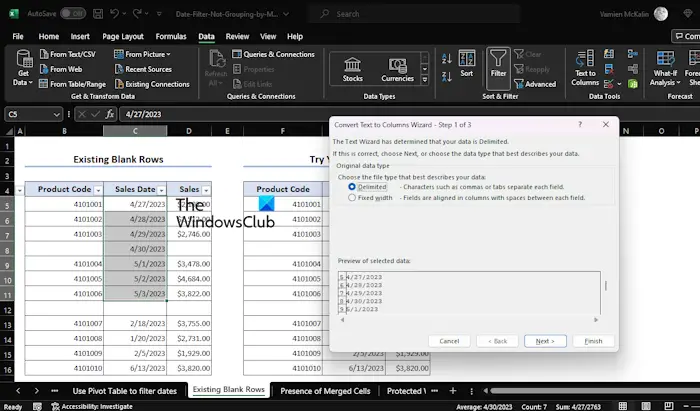The image size is (700, 411).
Task: Click Next in the wizard
Action: (545, 341)
